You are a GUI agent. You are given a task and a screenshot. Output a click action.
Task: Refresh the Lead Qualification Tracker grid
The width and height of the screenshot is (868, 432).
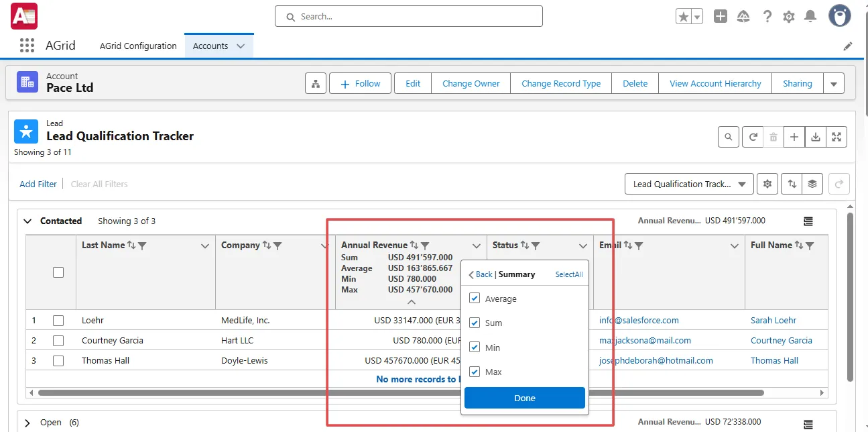753,137
